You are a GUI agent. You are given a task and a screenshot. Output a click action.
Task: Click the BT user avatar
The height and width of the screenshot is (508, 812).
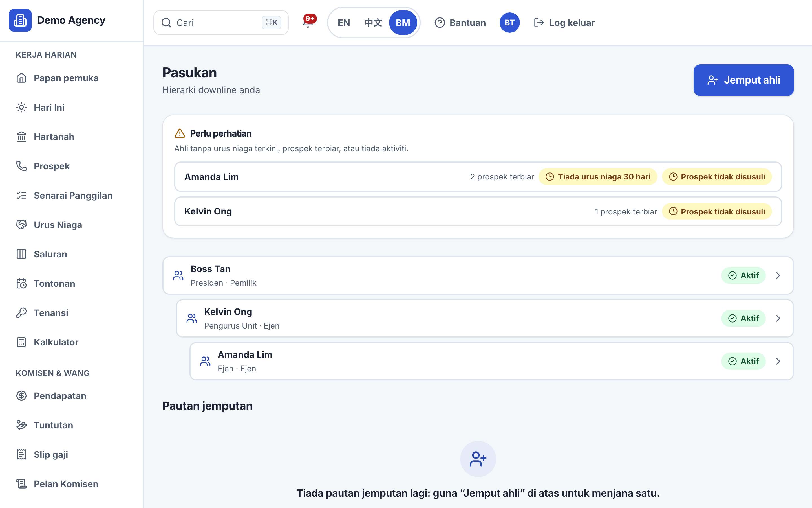pyautogui.click(x=509, y=23)
